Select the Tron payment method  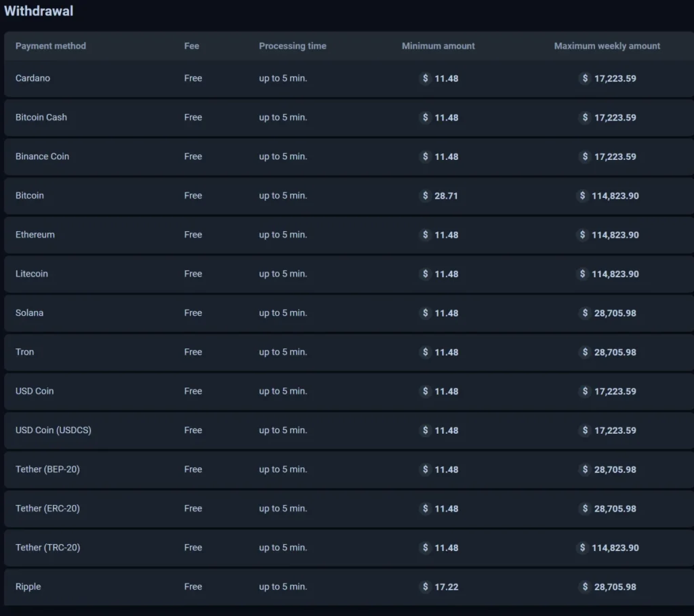[x=25, y=352]
